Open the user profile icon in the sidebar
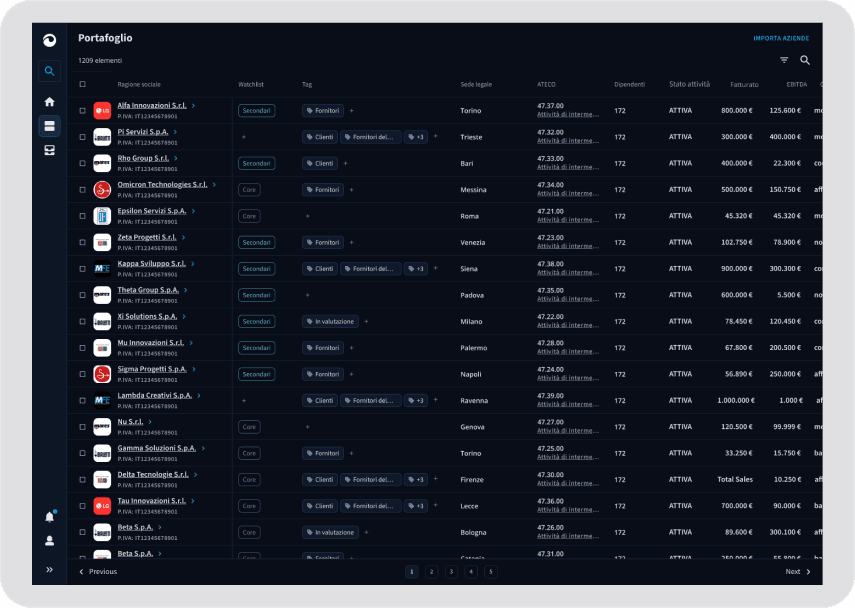This screenshot has height=608, width=855. 49,541
